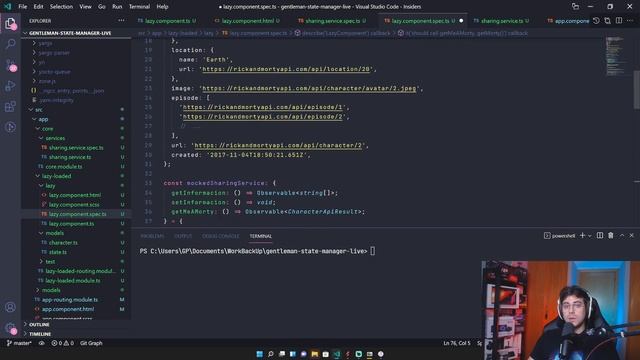Toggle the layout controls in the title bar
This screenshot has width=640, height=360.
[575, 7]
